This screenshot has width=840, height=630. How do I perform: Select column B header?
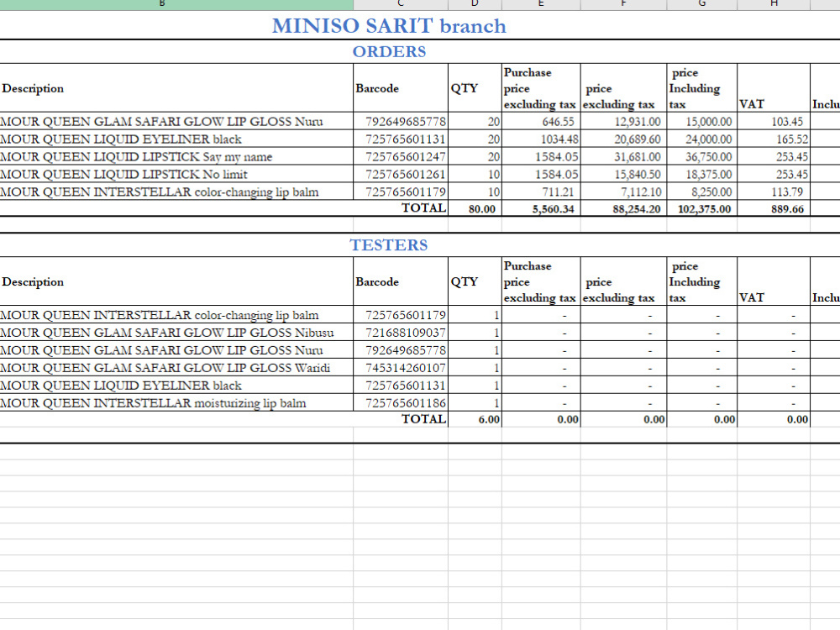coord(162,4)
